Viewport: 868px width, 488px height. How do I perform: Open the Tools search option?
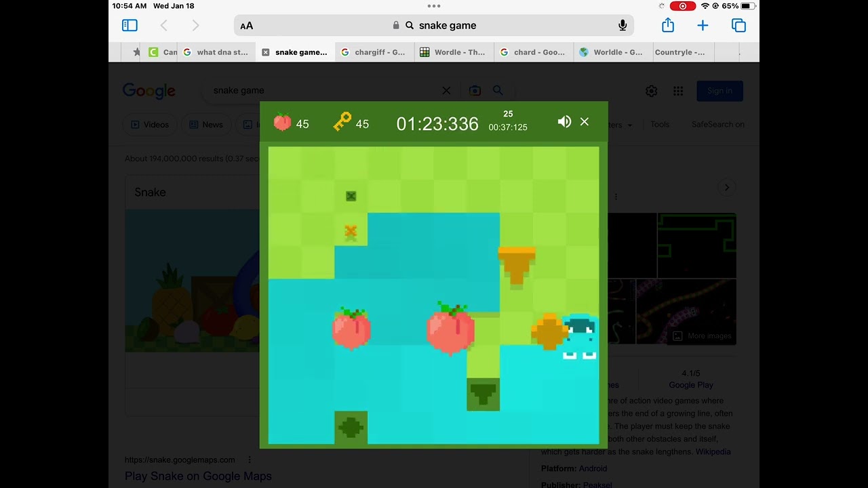pyautogui.click(x=660, y=125)
